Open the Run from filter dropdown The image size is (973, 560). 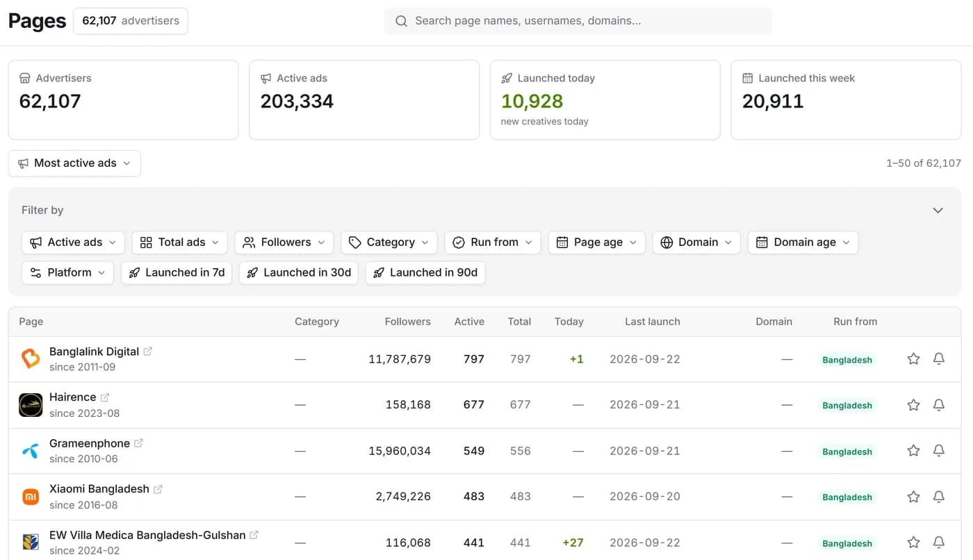(x=493, y=242)
